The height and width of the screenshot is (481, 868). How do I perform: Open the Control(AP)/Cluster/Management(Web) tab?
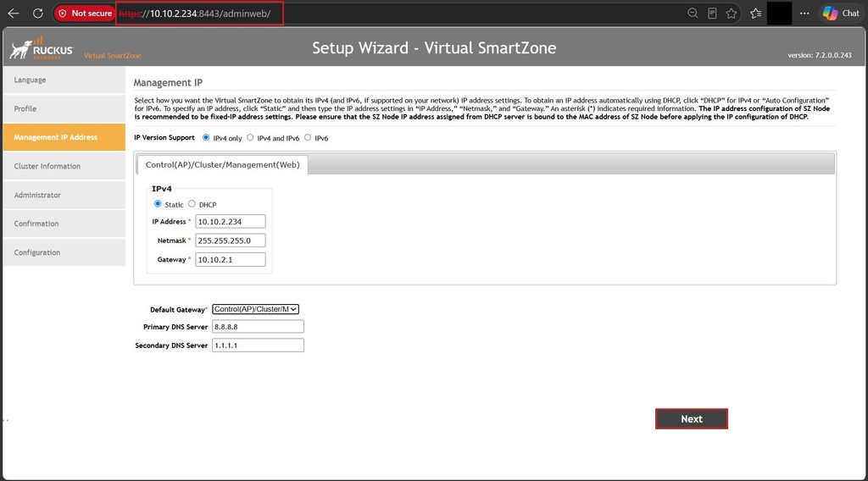click(x=223, y=165)
